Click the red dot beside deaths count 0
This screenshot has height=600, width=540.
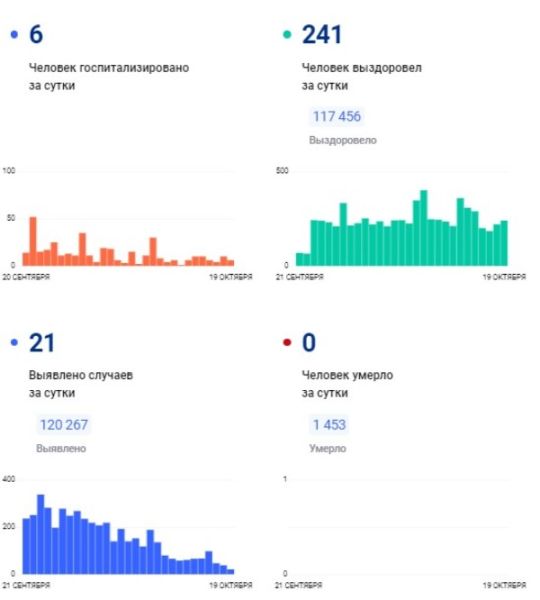pos(287,342)
